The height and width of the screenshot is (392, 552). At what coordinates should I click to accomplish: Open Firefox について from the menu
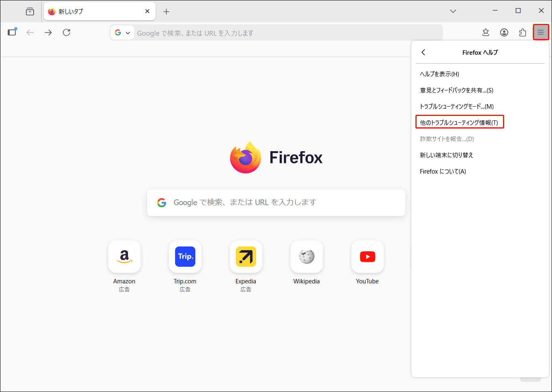click(443, 171)
